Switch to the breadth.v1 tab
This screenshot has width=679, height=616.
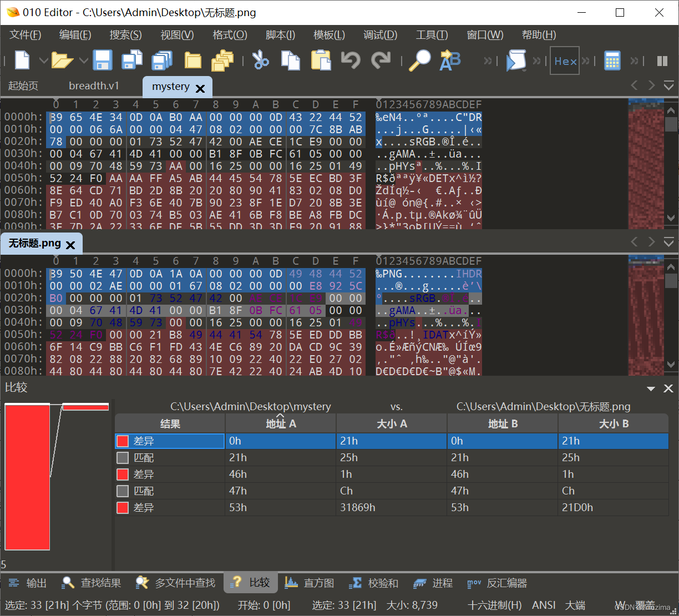93,85
